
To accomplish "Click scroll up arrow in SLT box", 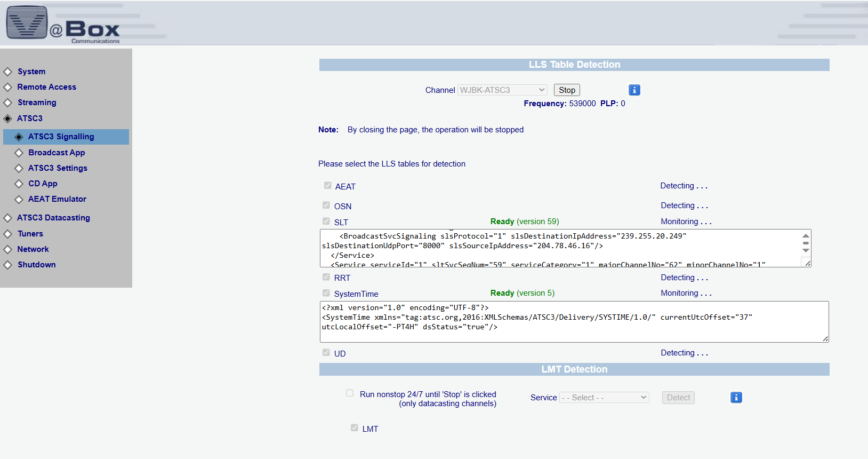I will 806,235.
